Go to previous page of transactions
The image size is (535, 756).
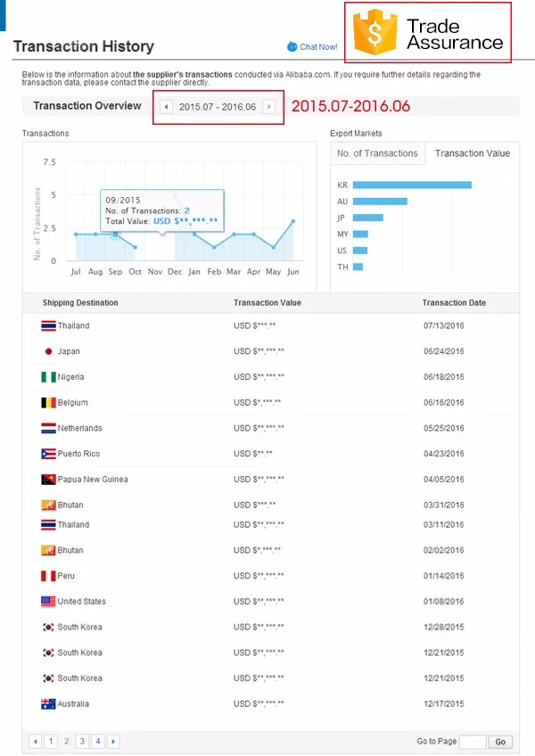click(35, 741)
